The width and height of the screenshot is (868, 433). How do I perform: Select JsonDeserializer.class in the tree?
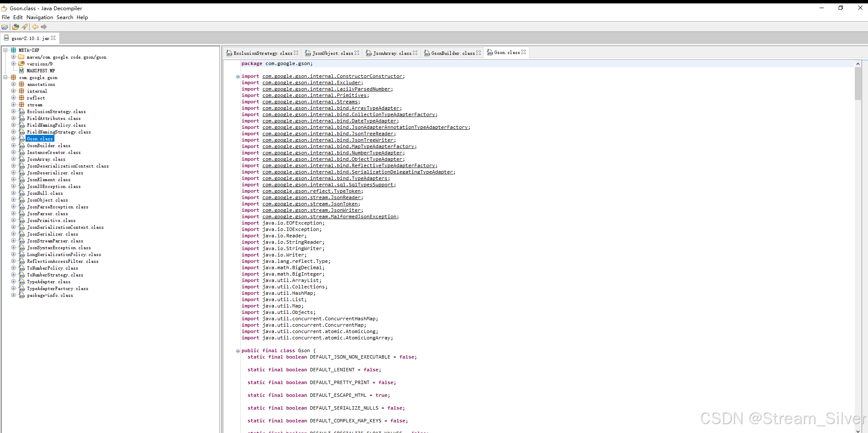tap(55, 173)
